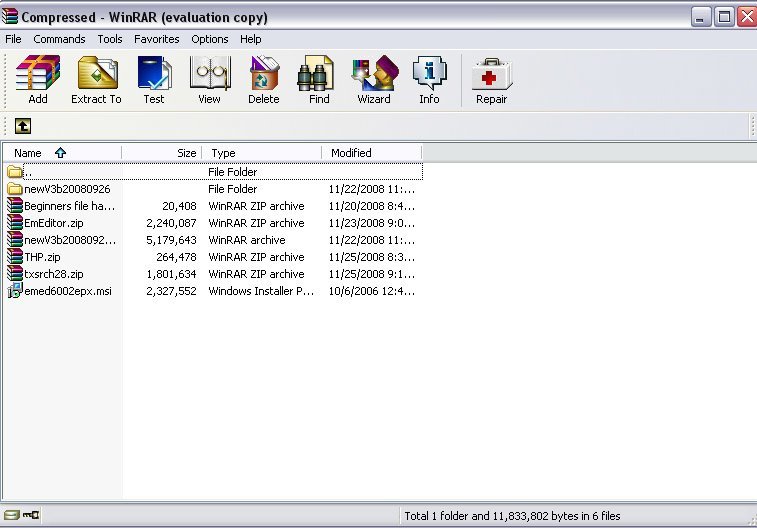The width and height of the screenshot is (757, 528).
Task: Open the Commands menu
Action: (x=59, y=39)
